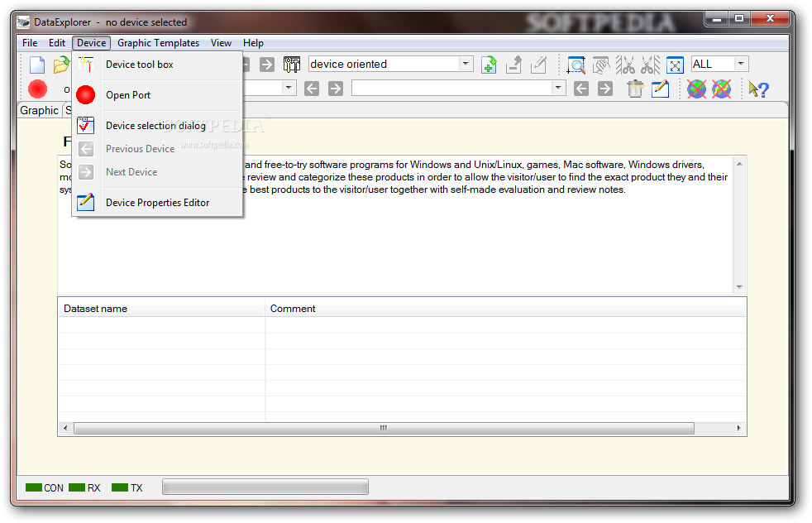Click the right arrow next to the trash icon
This screenshot has height=523, width=812.
604,89
